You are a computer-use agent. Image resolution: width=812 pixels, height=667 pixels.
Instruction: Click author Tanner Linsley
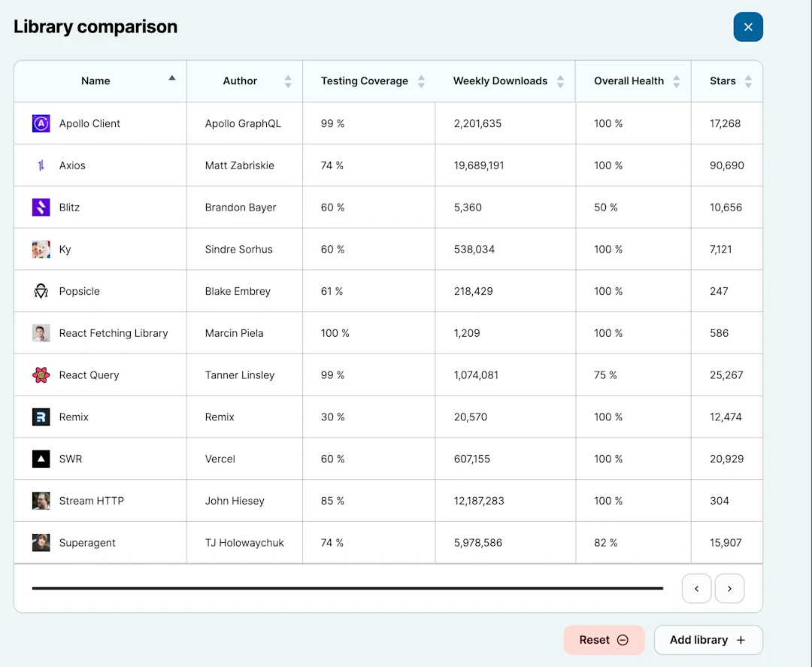coord(240,375)
